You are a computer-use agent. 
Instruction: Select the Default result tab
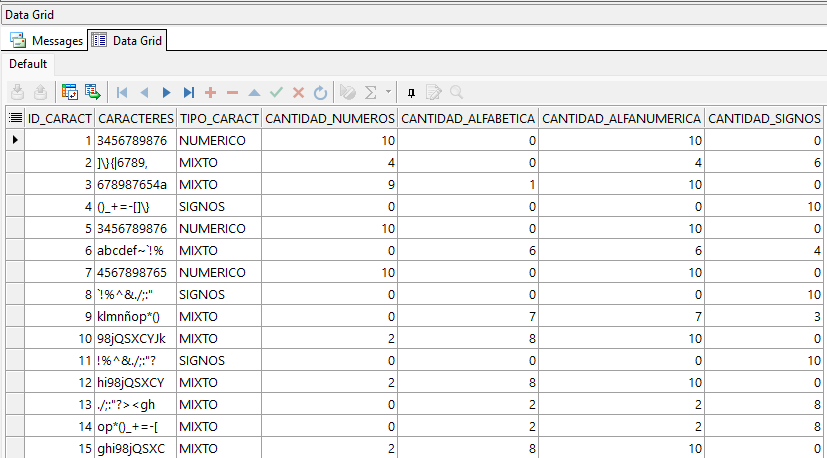(x=28, y=64)
